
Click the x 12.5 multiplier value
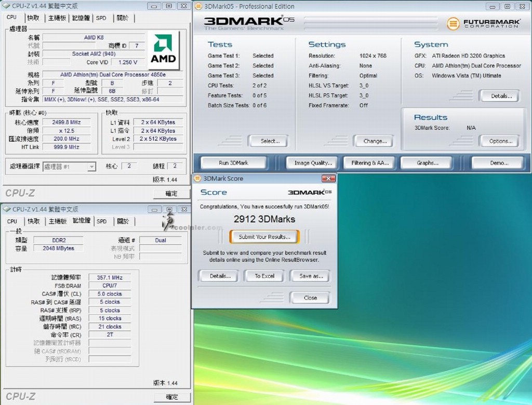(66, 131)
